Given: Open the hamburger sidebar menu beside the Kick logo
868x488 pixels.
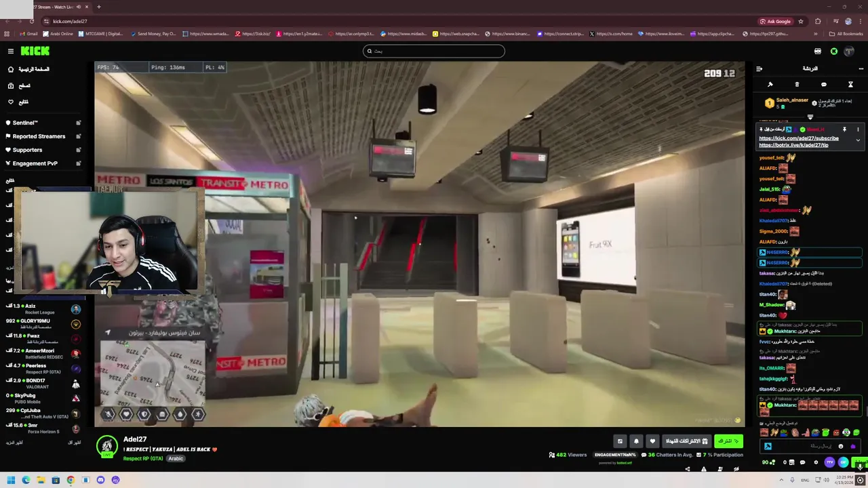Looking at the screenshot, I should [x=10, y=51].
